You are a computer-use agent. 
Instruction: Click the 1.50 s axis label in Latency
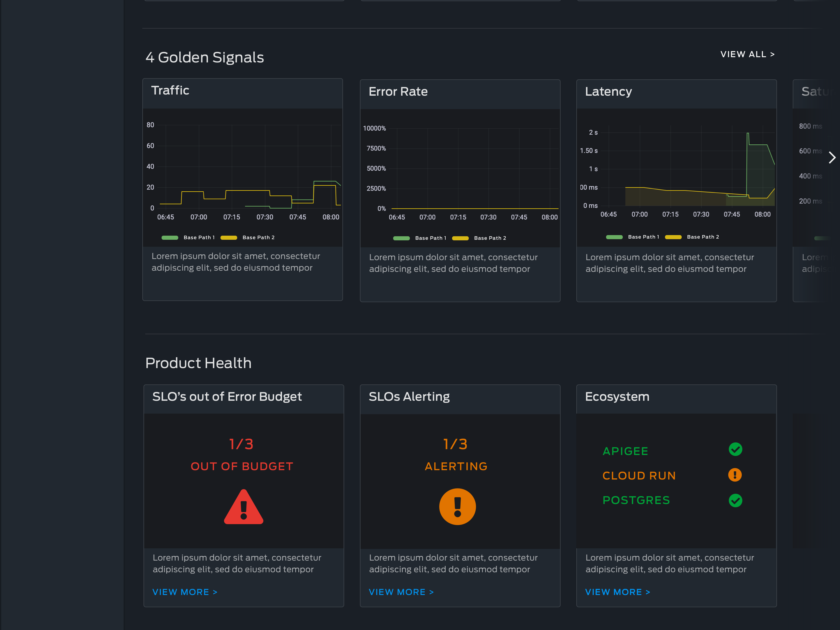pos(589,151)
